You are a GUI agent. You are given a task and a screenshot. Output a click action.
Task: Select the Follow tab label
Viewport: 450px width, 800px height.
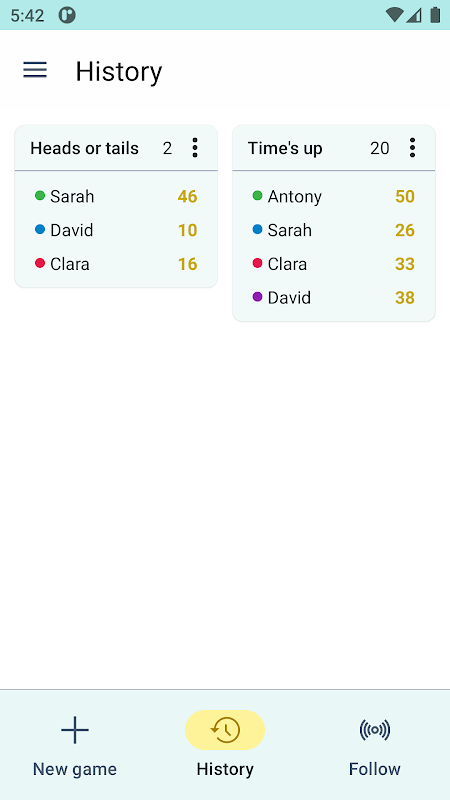(x=375, y=769)
